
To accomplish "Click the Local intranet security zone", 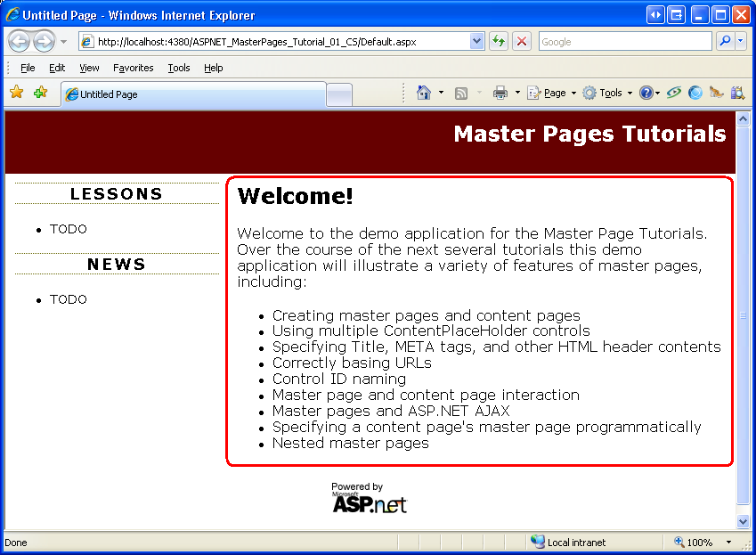I will pyautogui.click(x=568, y=542).
